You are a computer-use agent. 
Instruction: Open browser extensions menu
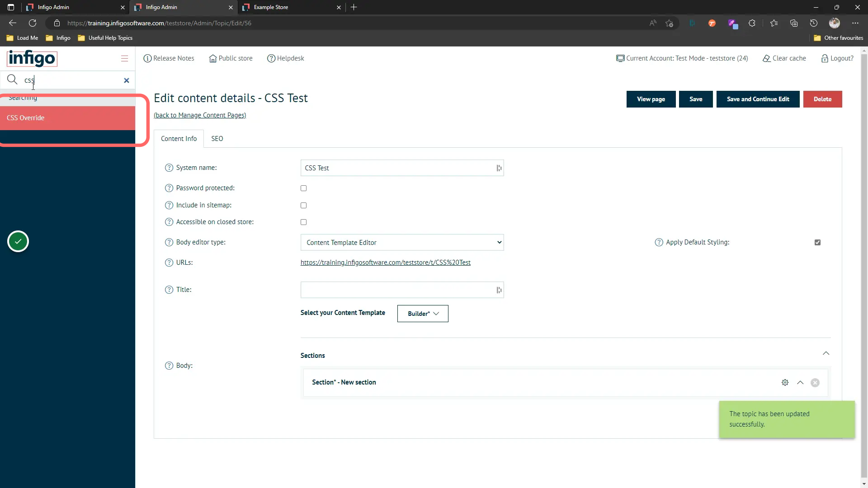pyautogui.click(x=752, y=23)
